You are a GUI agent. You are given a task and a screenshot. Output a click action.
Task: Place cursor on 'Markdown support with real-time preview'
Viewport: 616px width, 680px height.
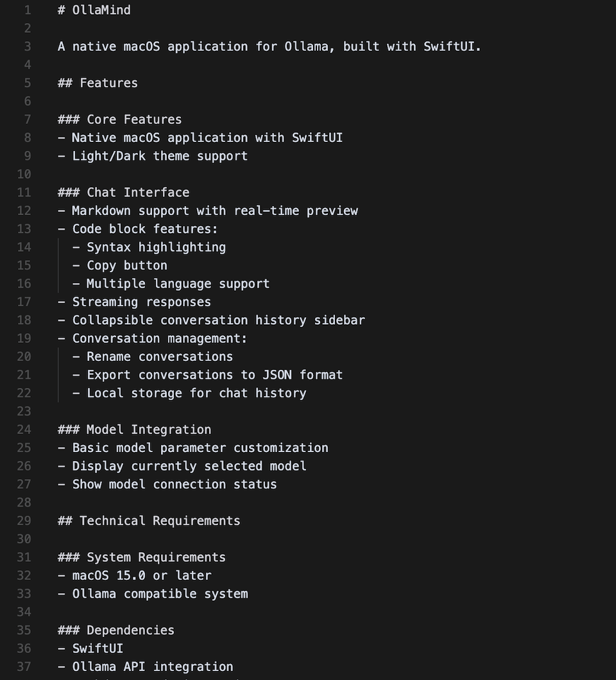tap(214, 211)
